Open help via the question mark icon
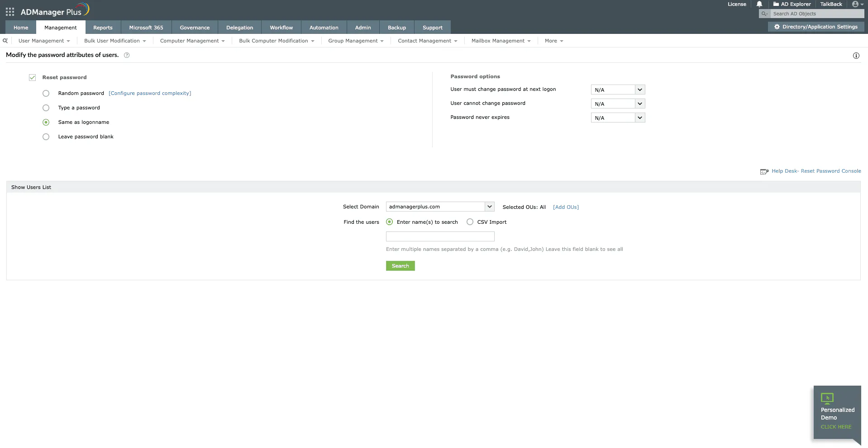Viewport: 868px width, 448px height. 126,55
